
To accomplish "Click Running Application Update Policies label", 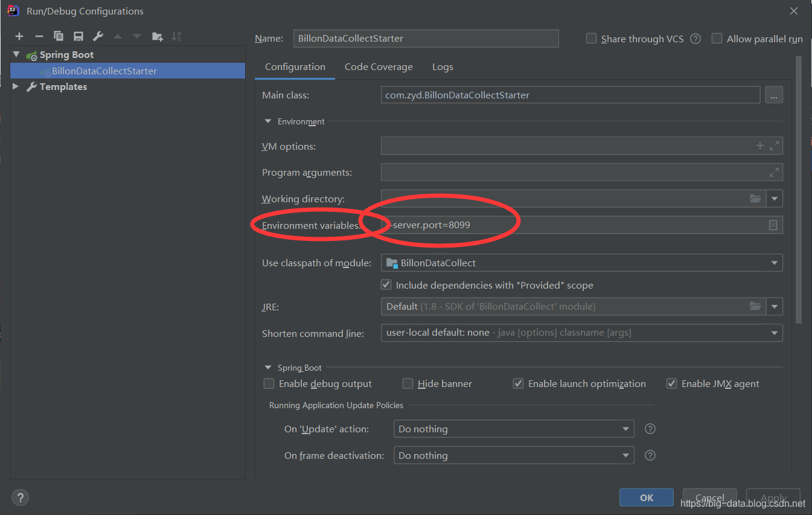I will 336,405.
